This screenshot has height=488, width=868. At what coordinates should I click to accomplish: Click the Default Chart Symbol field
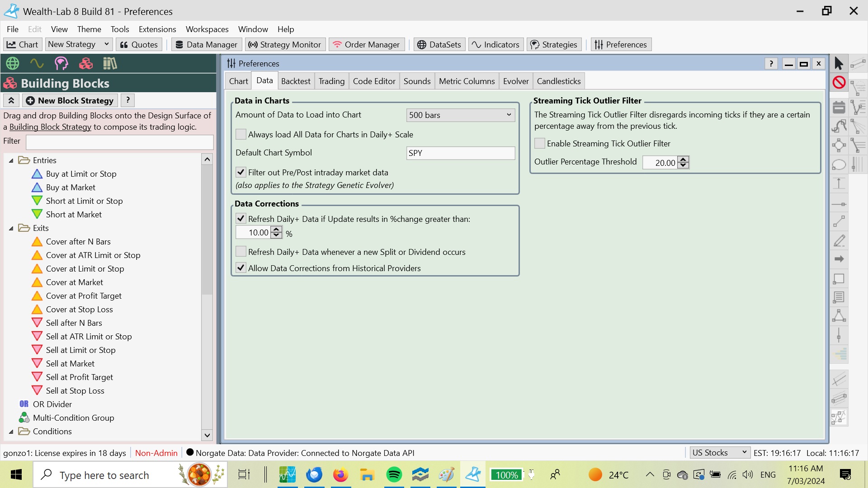coord(461,153)
